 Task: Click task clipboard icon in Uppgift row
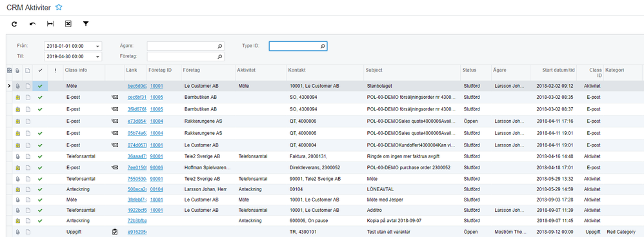[115, 232]
